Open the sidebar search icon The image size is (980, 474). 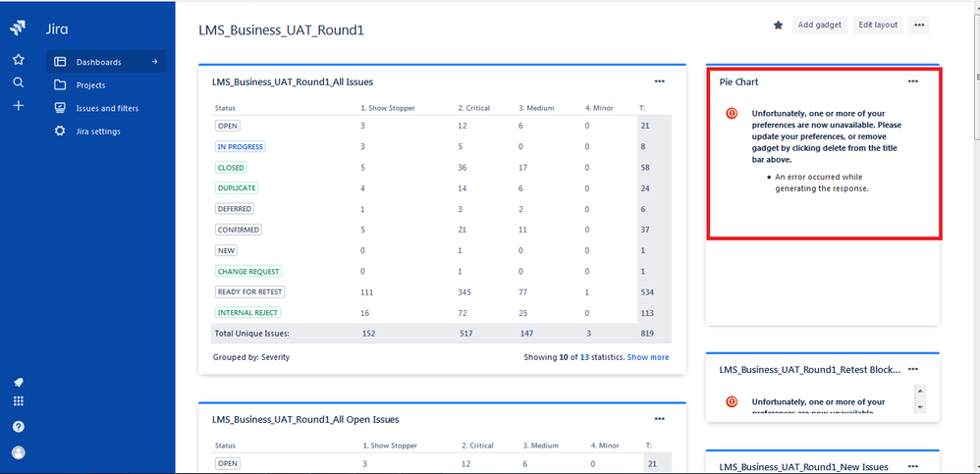[18, 82]
